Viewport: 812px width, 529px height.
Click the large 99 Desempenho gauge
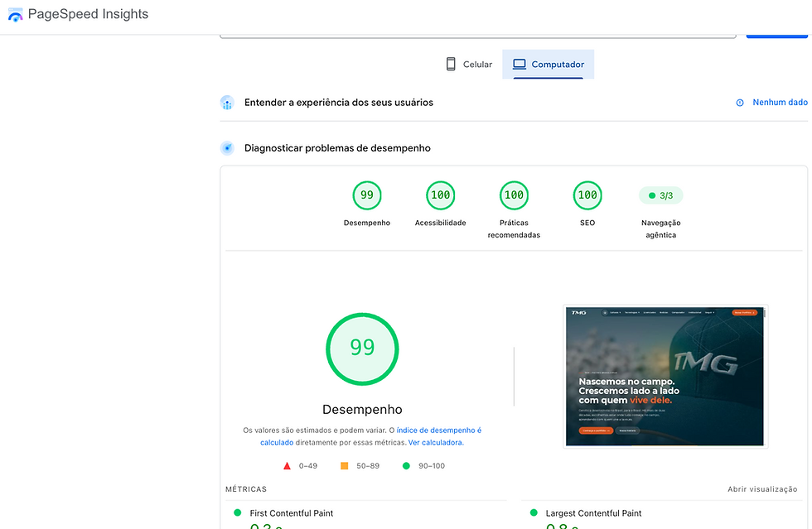pos(362,349)
